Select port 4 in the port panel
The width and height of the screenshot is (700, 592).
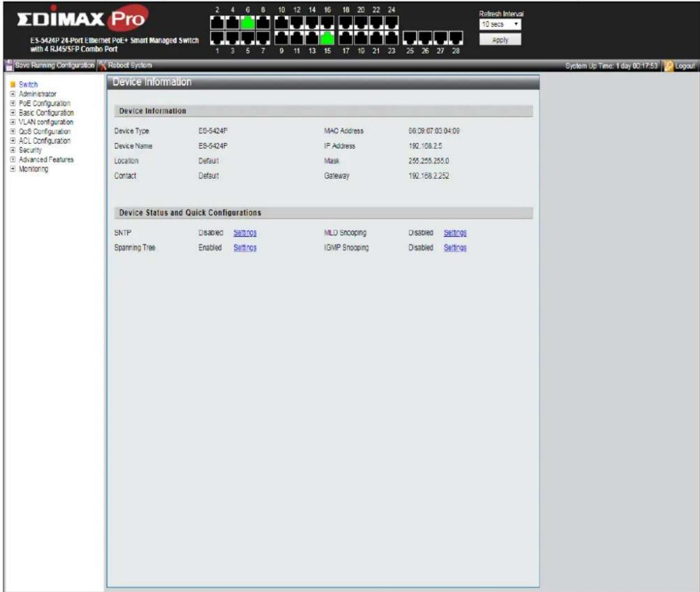point(232,23)
